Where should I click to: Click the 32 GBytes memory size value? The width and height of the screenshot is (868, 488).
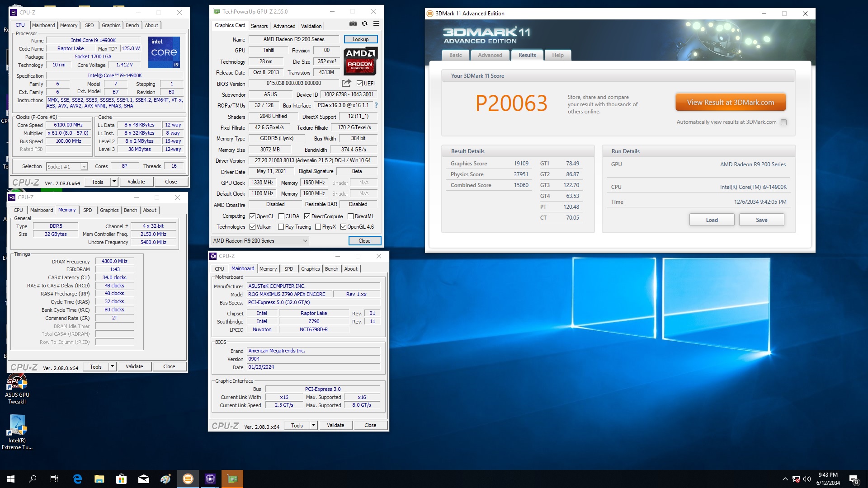56,234
